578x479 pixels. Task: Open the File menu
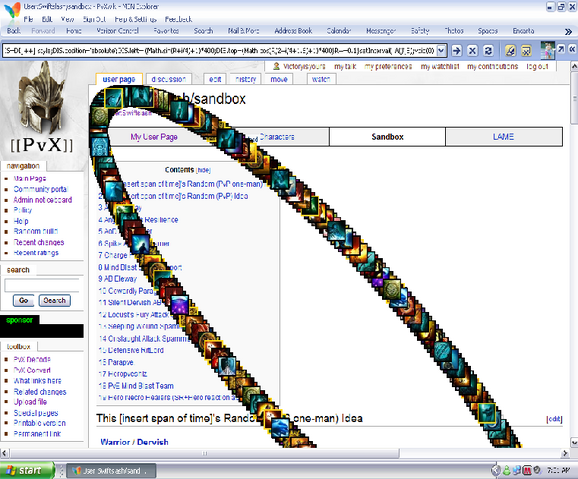(x=28, y=19)
